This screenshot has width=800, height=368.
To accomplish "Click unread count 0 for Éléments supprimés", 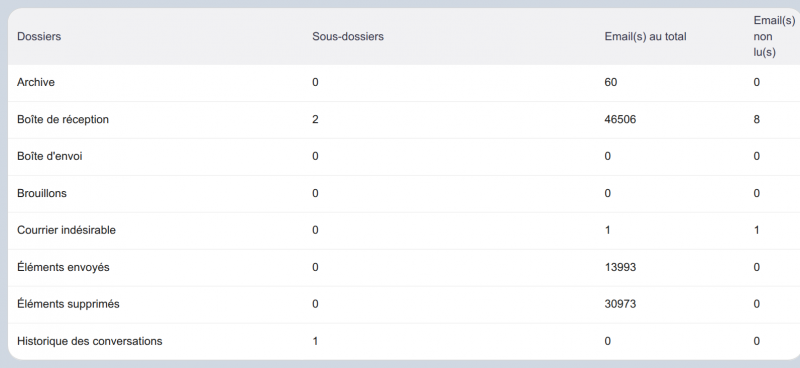I will tap(757, 304).
